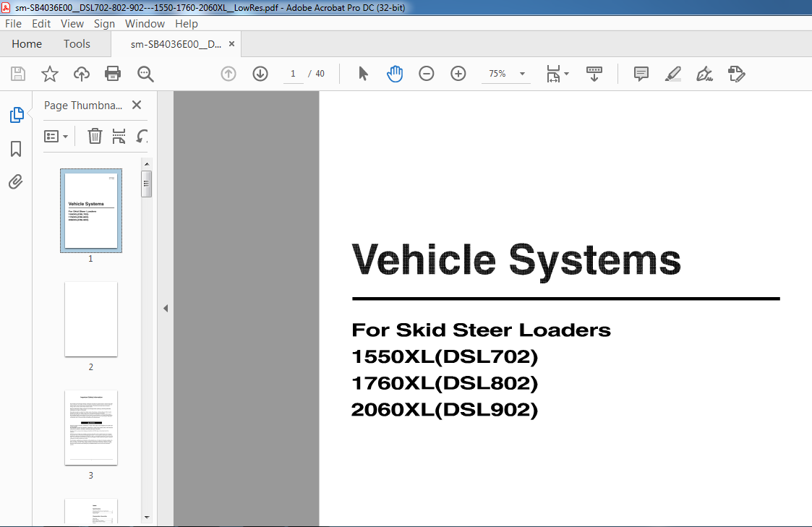Image resolution: width=812 pixels, height=527 pixels.
Task: Activate the Hand pan tool
Action: [395, 74]
